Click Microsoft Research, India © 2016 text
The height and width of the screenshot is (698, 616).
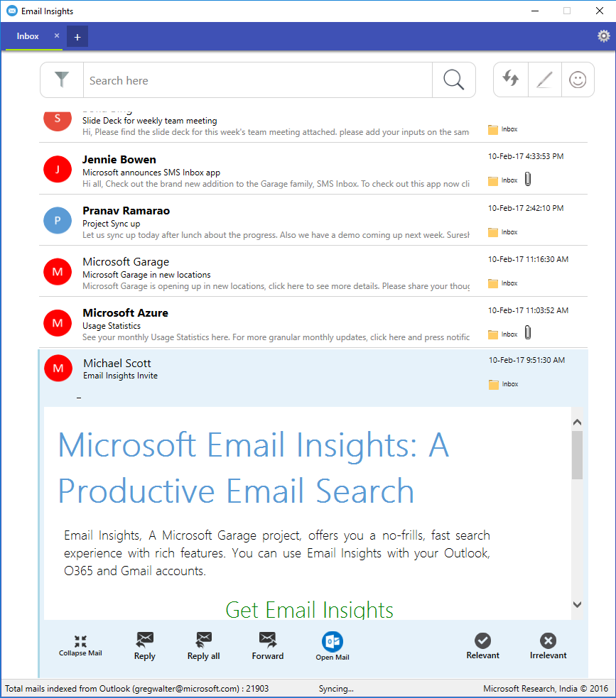point(546,689)
